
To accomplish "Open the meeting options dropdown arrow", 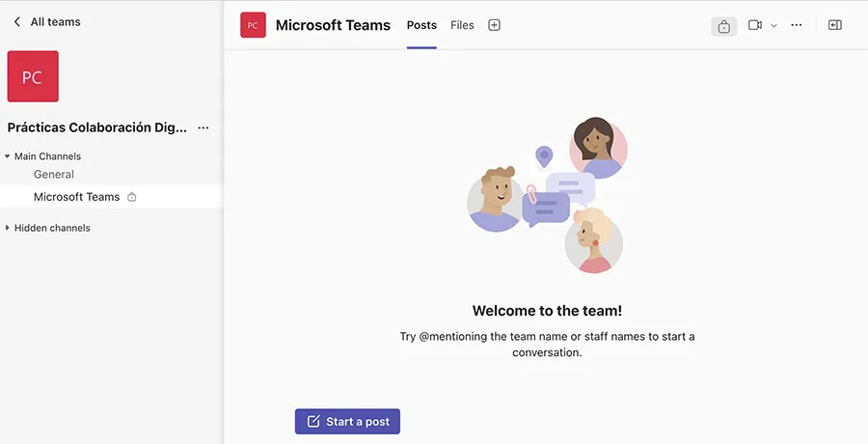I will [773, 26].
